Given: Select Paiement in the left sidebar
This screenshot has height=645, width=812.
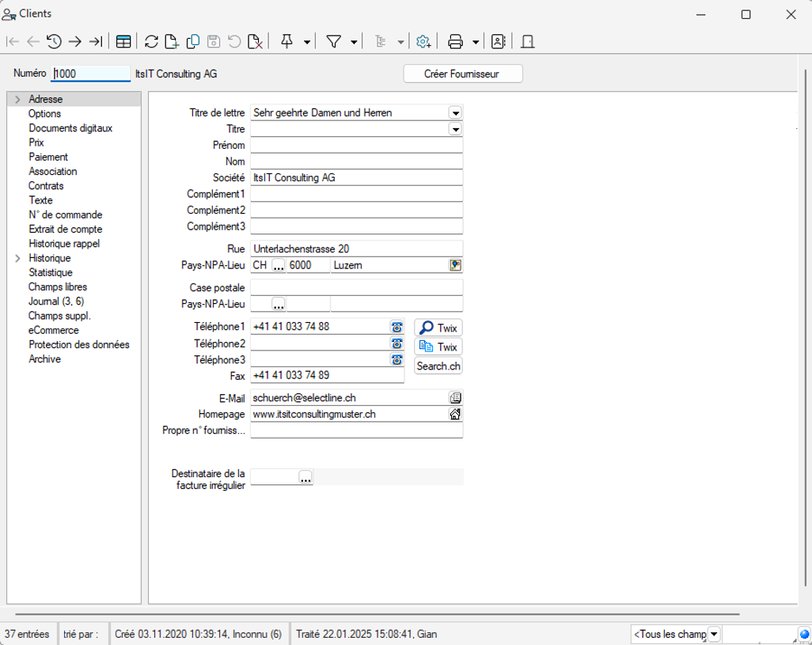Looking at the screenshot, I should [48, 157].
